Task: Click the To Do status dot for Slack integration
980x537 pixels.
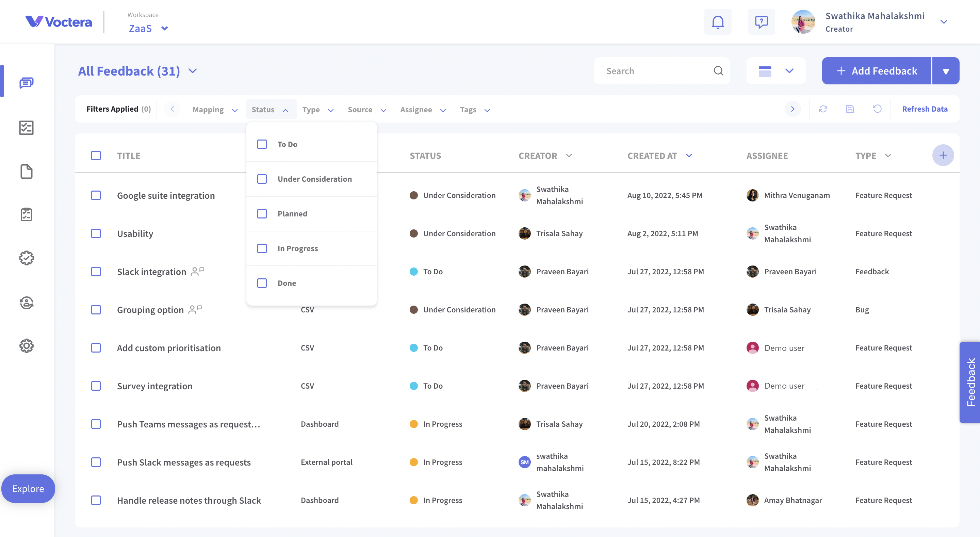Action: (413, 271)
